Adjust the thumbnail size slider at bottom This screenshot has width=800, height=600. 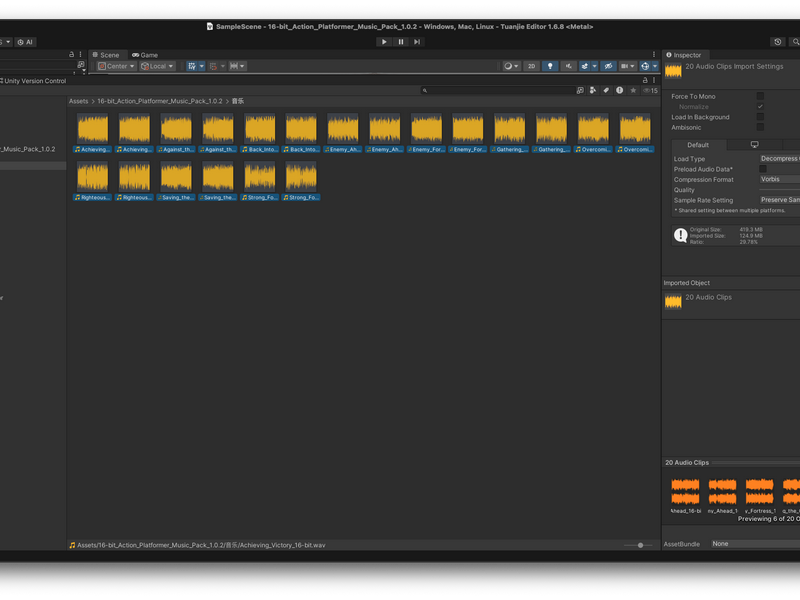[638, 545]
